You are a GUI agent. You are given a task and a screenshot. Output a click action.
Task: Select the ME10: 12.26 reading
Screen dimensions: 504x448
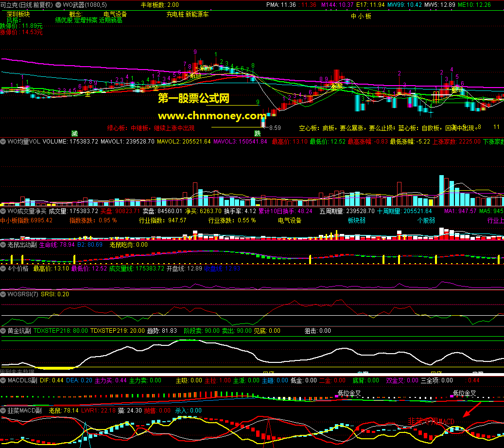(474, 5)
